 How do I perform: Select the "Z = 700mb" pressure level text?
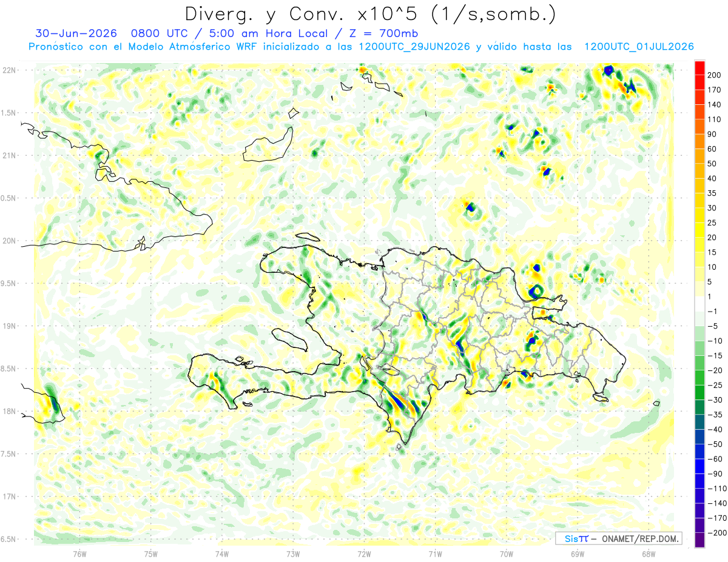click(385, 33)
